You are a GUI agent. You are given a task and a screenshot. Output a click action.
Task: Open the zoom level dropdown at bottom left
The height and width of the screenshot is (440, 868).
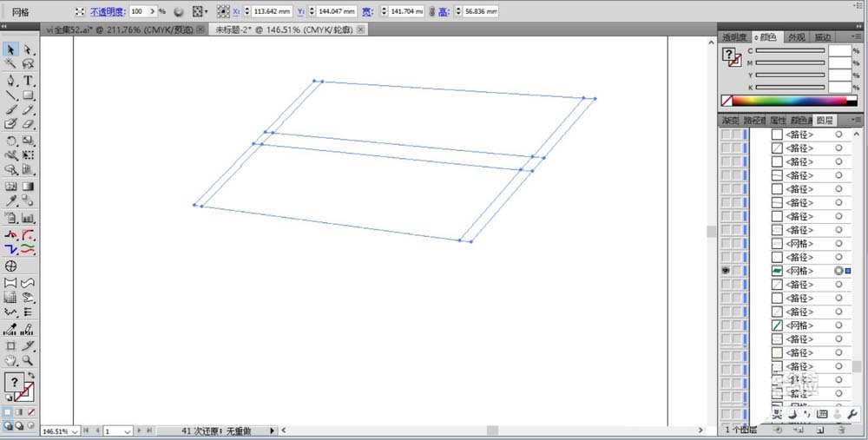point(76,431)
